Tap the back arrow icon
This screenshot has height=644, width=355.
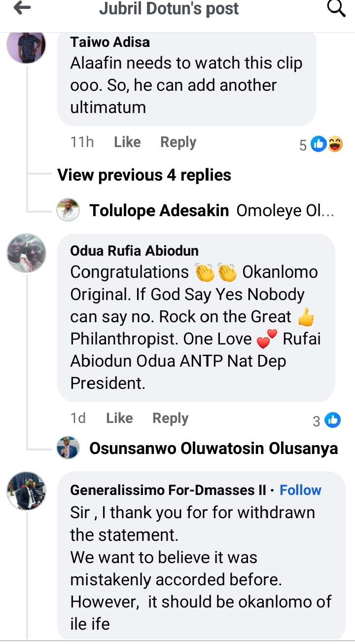coord(23,8)
